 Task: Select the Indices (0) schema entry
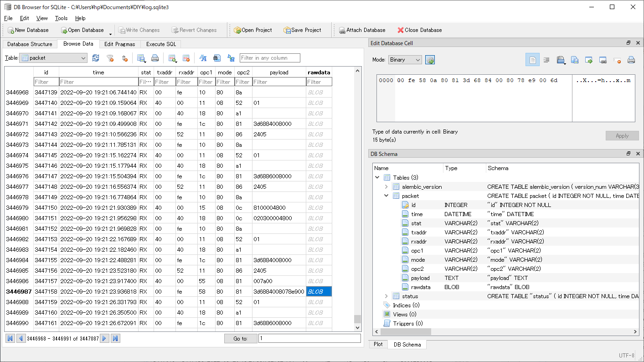[x=406, y=305]
